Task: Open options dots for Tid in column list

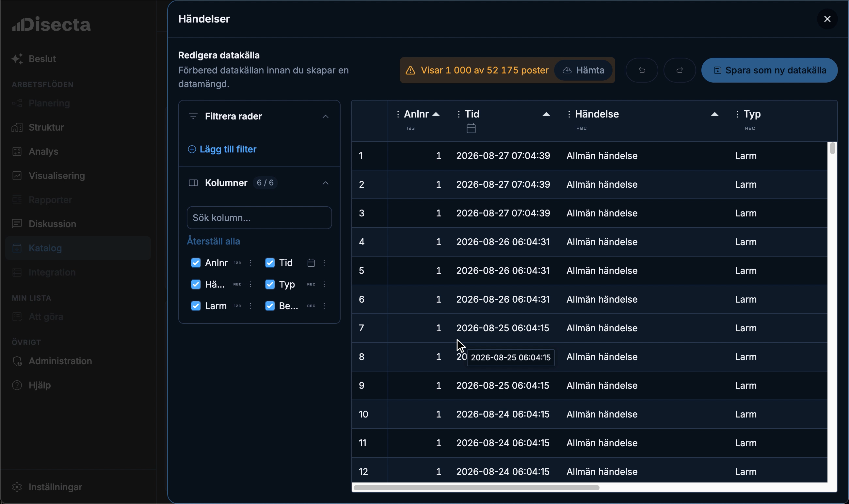Action: [x=324, y=263]
